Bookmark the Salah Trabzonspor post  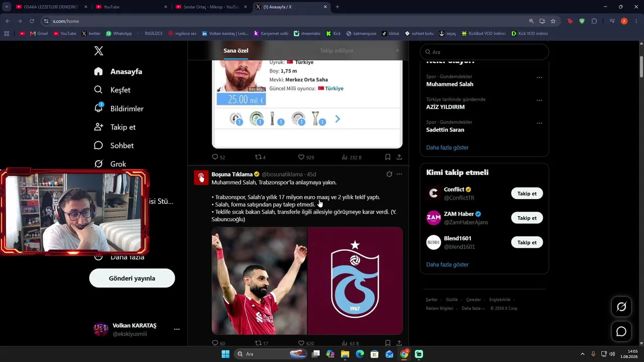388,343
